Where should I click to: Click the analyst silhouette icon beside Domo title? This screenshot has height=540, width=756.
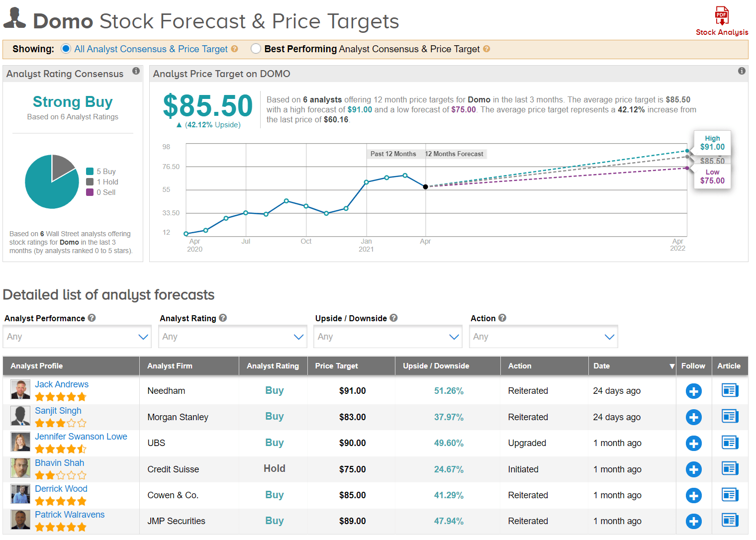14,18
